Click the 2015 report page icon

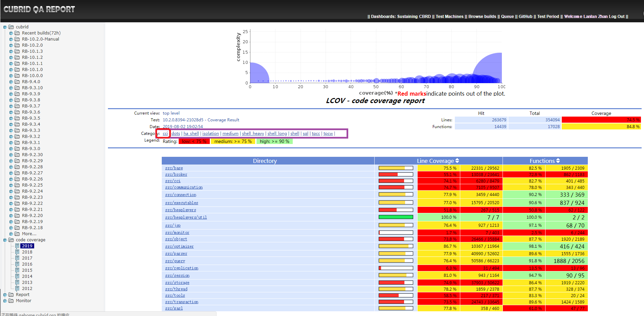pyautogui.click(x=17, y=270)
